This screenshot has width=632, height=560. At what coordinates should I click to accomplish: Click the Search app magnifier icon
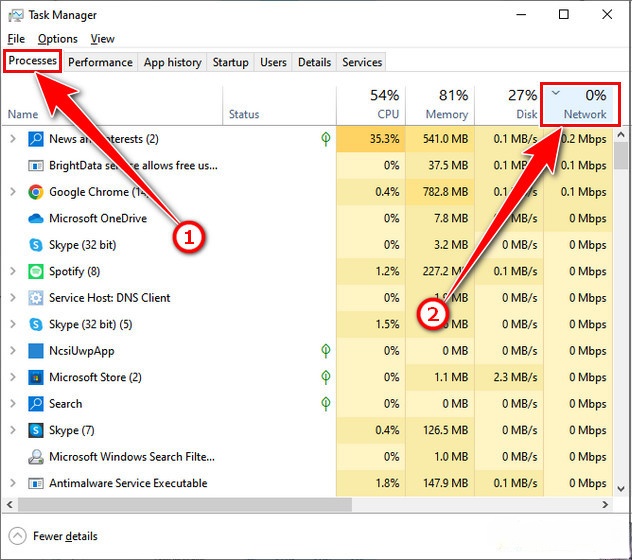[x=36, y=404]
